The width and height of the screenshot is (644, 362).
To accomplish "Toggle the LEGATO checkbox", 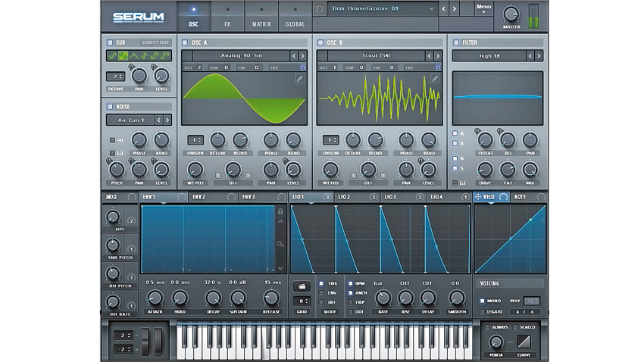I will tap(482, 312).
